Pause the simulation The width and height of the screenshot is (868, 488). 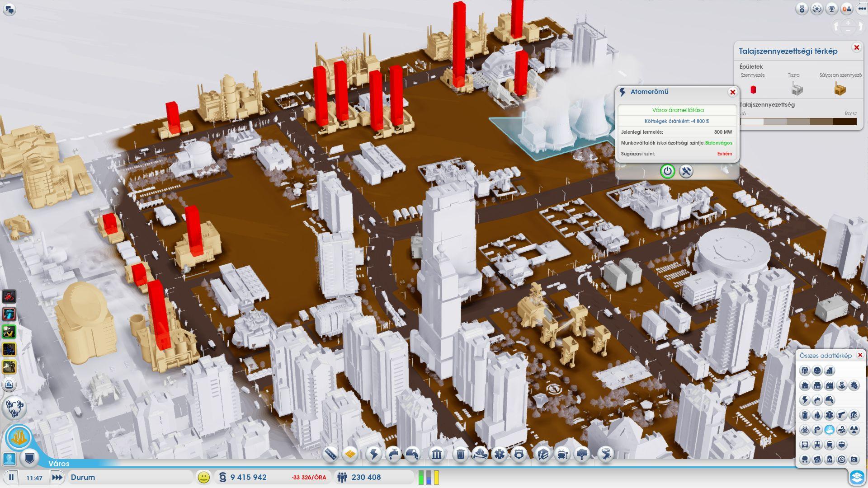tap(11, 477)
